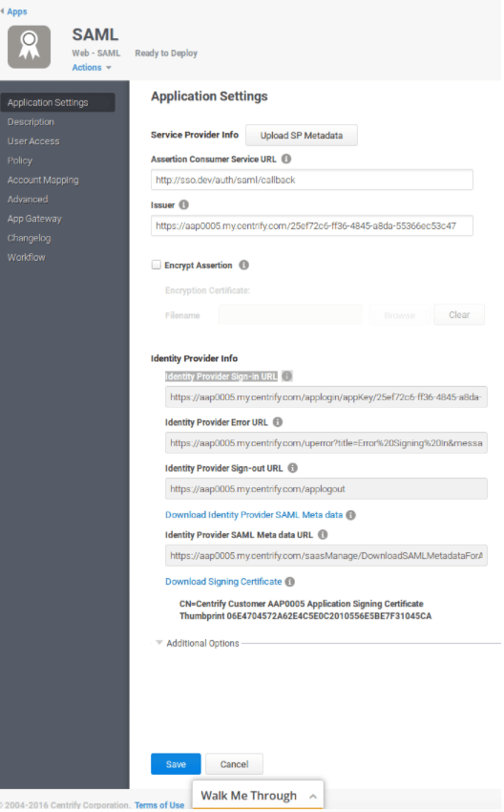
Task: Click the Download Signing Certificate link
Action: point(223,582)
